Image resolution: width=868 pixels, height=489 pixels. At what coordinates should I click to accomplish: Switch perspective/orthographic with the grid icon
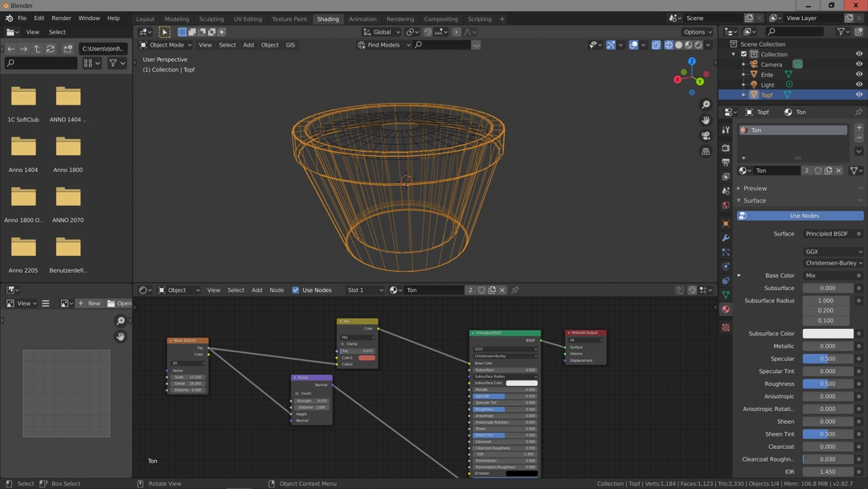tap(706, 151)
